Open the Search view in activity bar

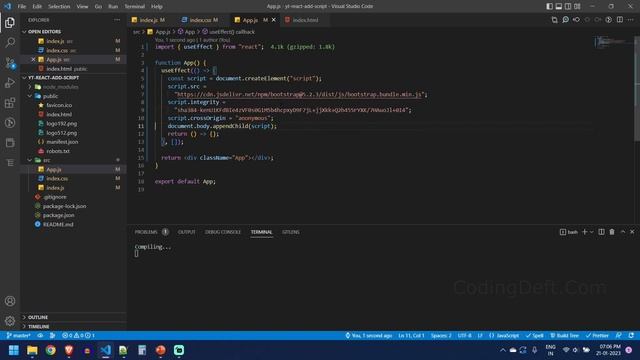[10, 42]
